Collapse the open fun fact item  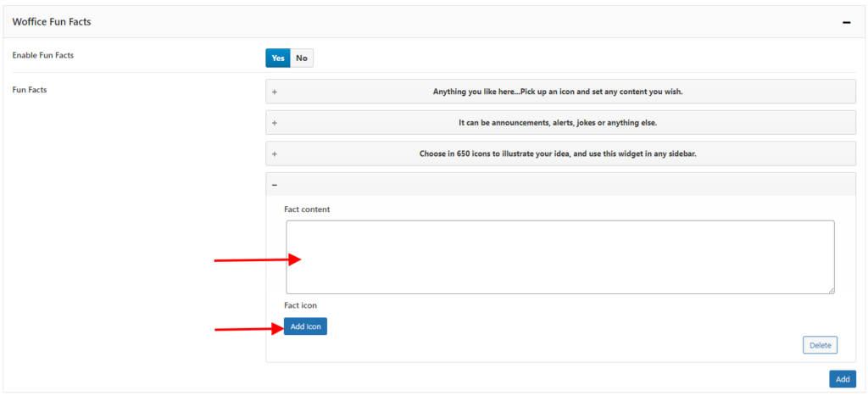point(275,184)
